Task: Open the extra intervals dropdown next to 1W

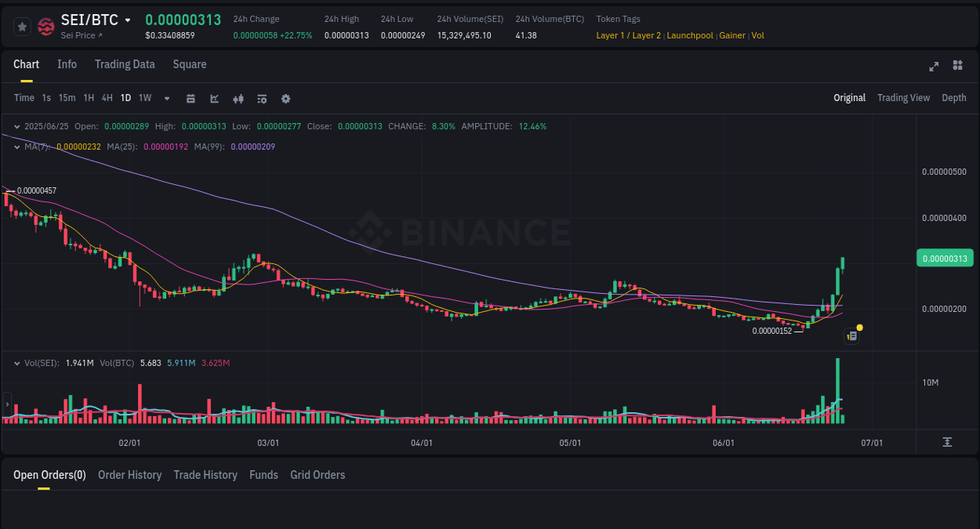Action: pyautogui.click(x=166, y=98)
